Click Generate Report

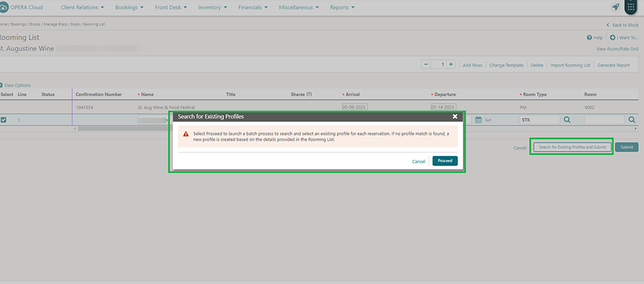click(614, 65)
